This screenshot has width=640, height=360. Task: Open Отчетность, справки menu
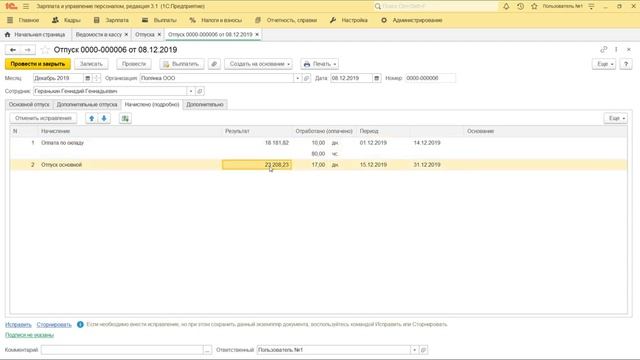286,20
